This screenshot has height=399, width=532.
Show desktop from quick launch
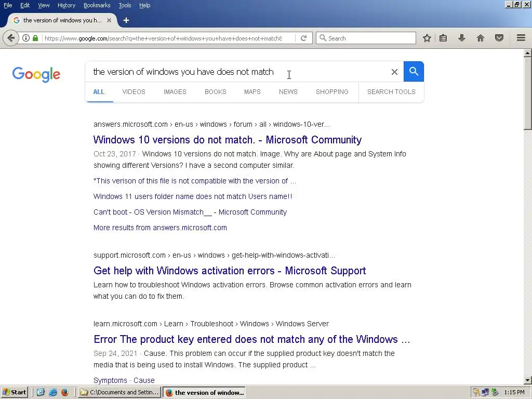point(41,392)
